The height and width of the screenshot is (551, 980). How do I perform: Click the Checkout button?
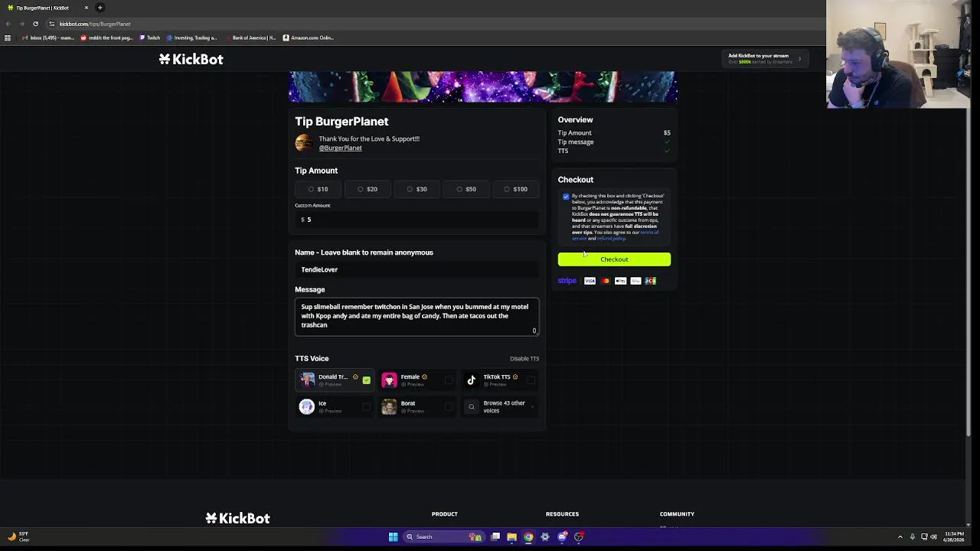(x=614, y=259)
